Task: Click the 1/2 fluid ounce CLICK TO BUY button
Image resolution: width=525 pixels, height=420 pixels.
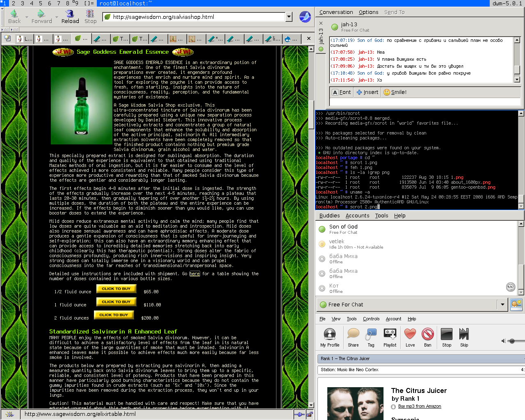Action: coord(116,289)
